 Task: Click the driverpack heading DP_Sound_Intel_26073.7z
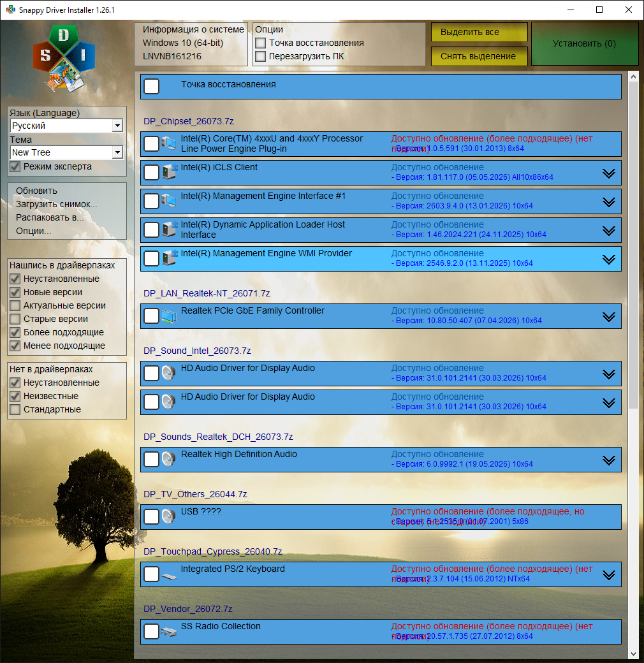pyautogui.click(x=197, y=351)
